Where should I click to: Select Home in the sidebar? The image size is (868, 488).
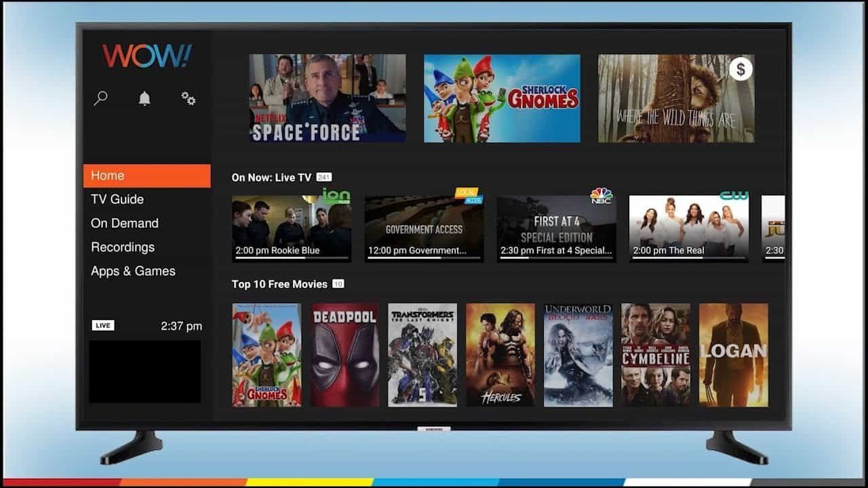click(x=146, y=176)
